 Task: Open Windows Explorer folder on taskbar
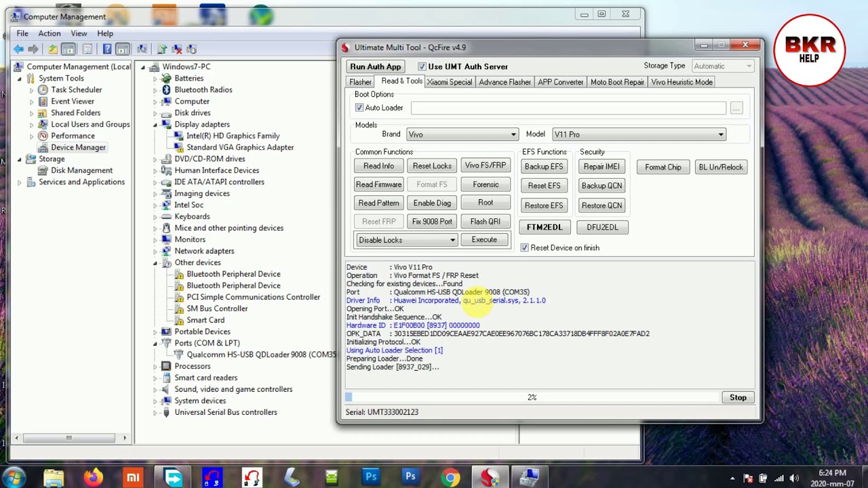click(x=54, y=478)
